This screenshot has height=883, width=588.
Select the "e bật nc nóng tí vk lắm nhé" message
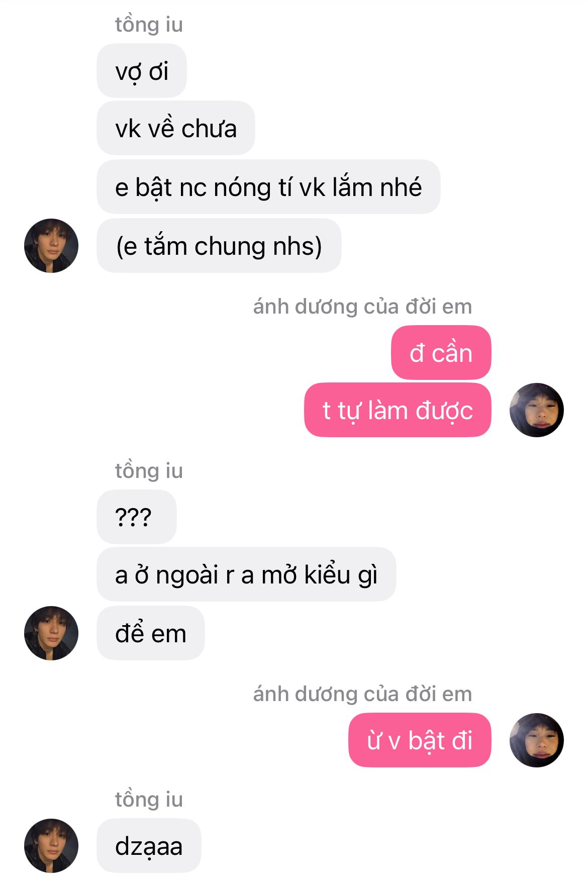click(x=268, y=187)
